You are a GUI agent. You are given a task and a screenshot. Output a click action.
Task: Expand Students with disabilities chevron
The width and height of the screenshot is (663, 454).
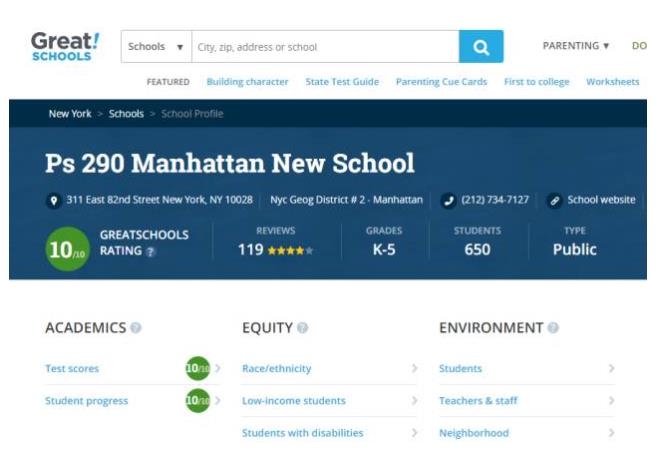tap(414, 432)
